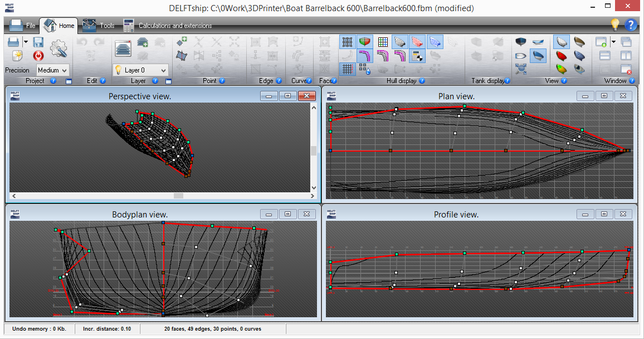Click help button beside Point label
Image resolution: width=644 pixels, height=339 pixels.
[222, 81]
